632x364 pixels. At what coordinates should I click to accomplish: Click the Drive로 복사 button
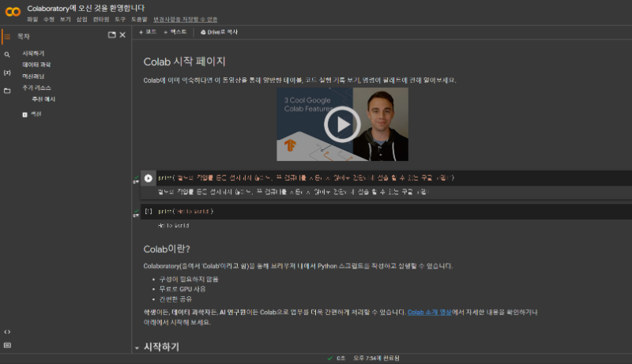click(220, 32)
